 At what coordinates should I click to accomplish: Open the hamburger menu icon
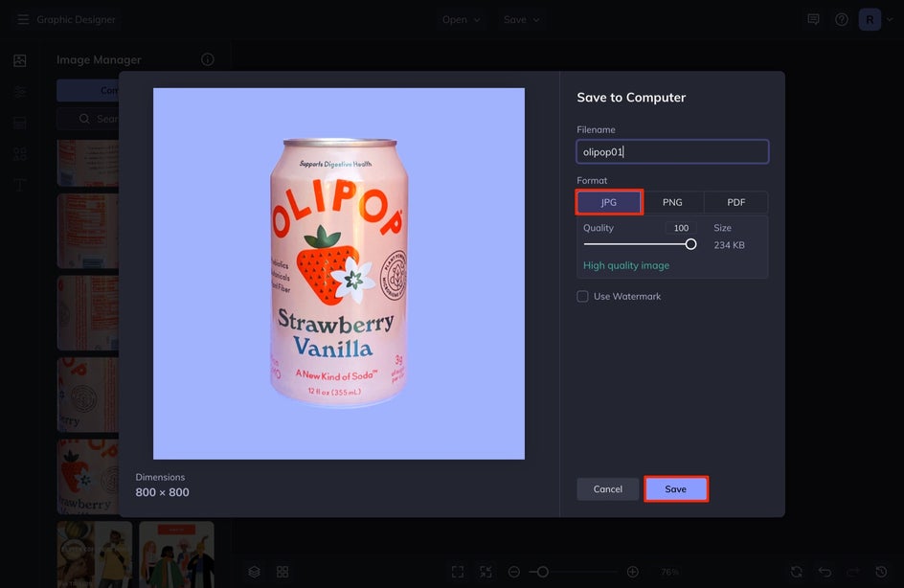(x=23, y=19)
